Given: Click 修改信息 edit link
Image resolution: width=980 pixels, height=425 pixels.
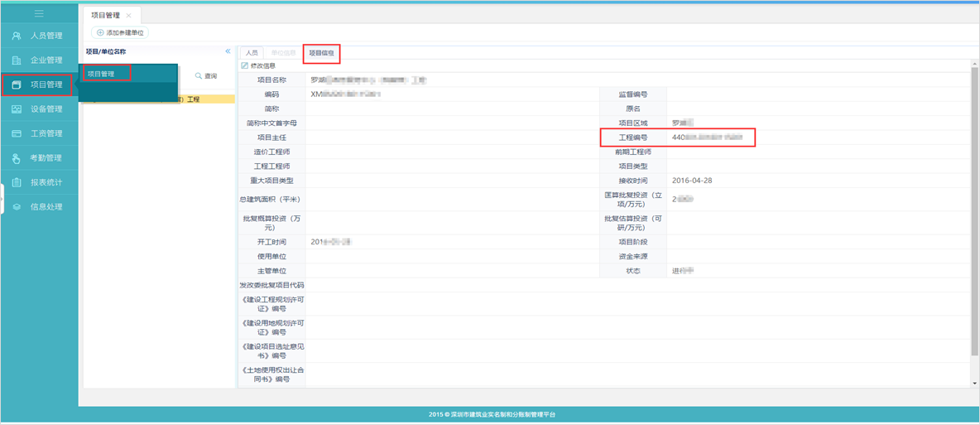Looking at the screenshot, I should pos(258,65).
